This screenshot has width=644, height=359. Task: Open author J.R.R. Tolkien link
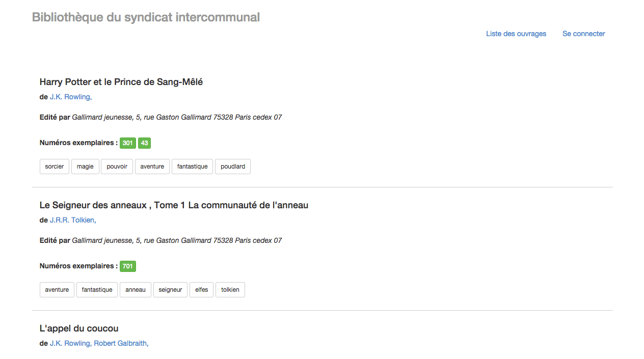tap(73, 220)
